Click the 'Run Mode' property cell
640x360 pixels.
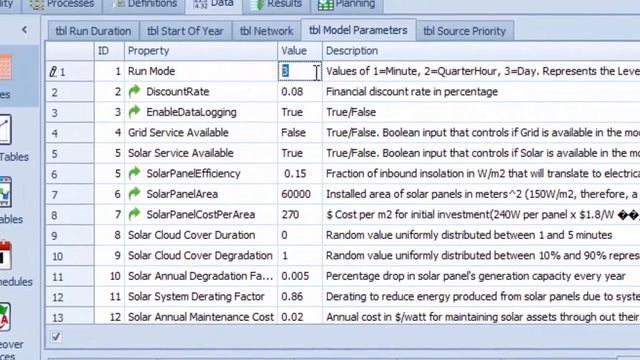click(201, 71)
